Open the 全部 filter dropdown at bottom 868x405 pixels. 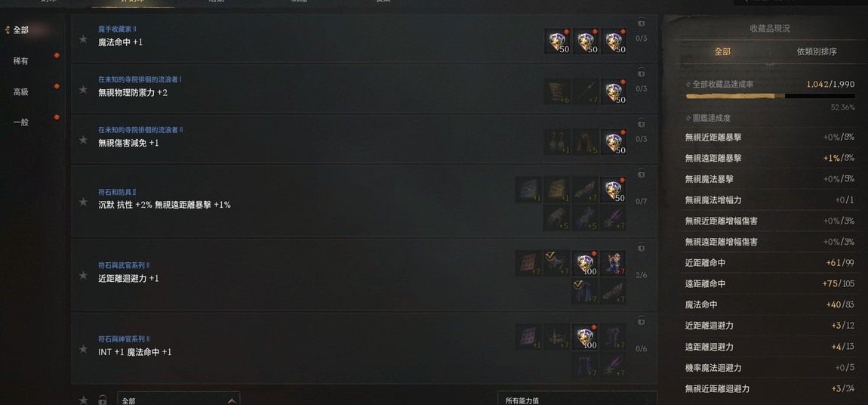[x=179, y=400]
